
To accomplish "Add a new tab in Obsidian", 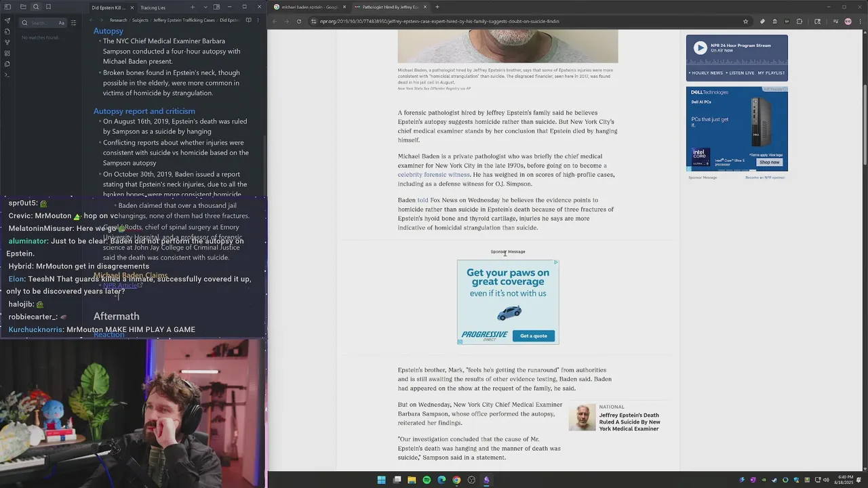I will (193, 7).
